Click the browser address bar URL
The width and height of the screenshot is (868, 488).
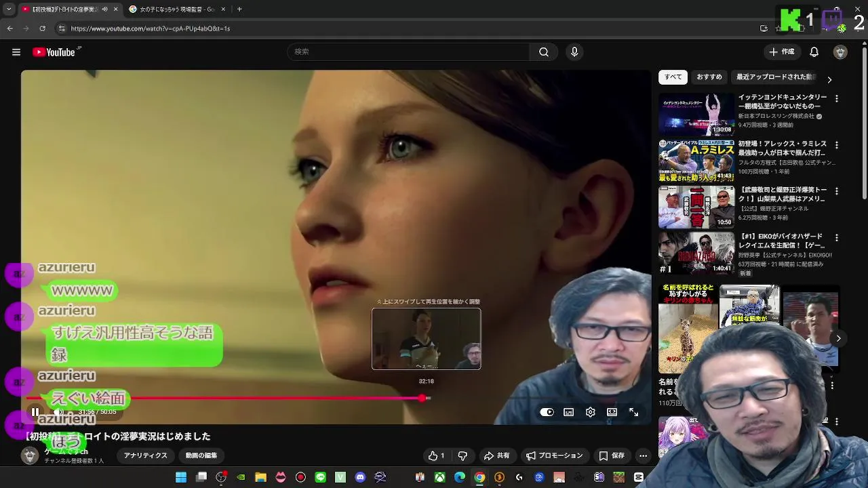(151, 28)
